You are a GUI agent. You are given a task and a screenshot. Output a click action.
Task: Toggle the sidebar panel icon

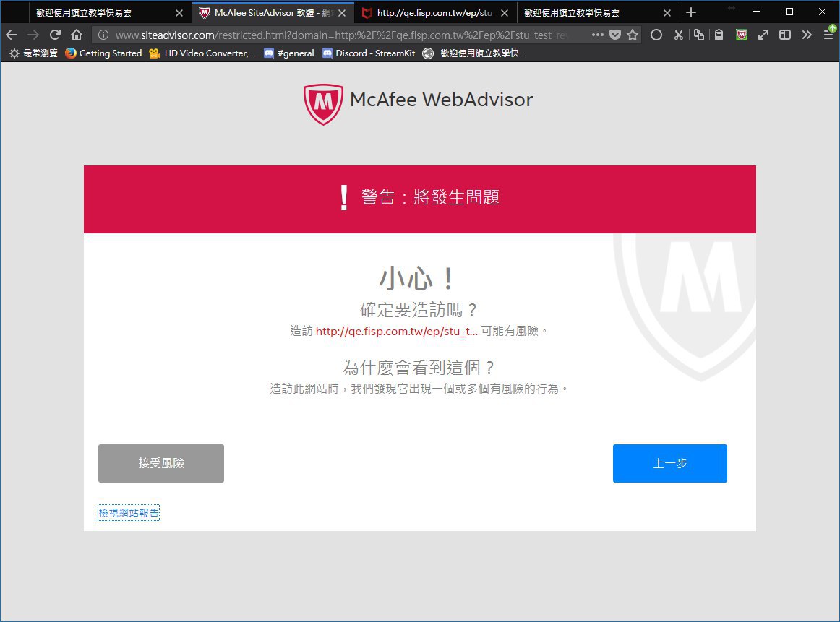coord(784,35)
